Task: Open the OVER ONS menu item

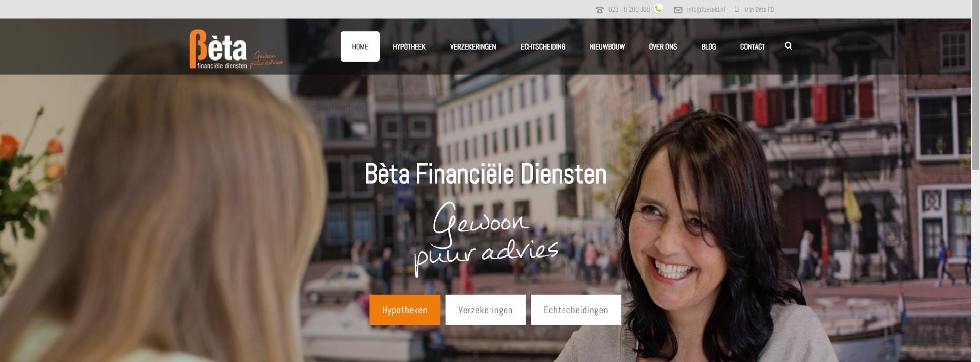Action: click(x=663, y=47)
